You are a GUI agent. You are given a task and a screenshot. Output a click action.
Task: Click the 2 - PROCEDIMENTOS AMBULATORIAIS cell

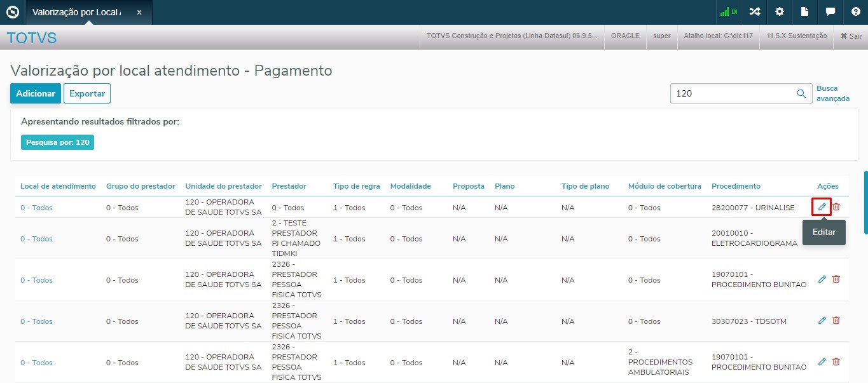660,362
